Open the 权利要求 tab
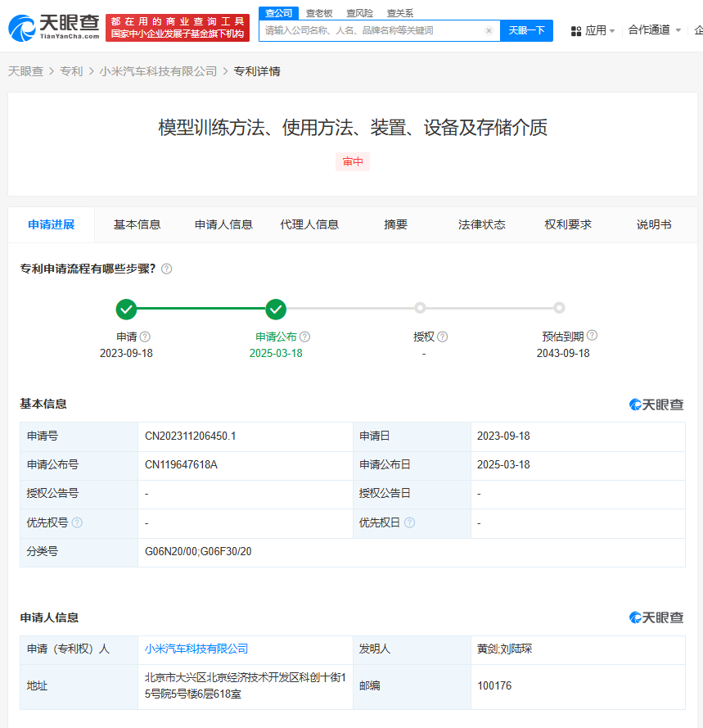The width and height of the screenshot is (703, 728). [568, 224]
